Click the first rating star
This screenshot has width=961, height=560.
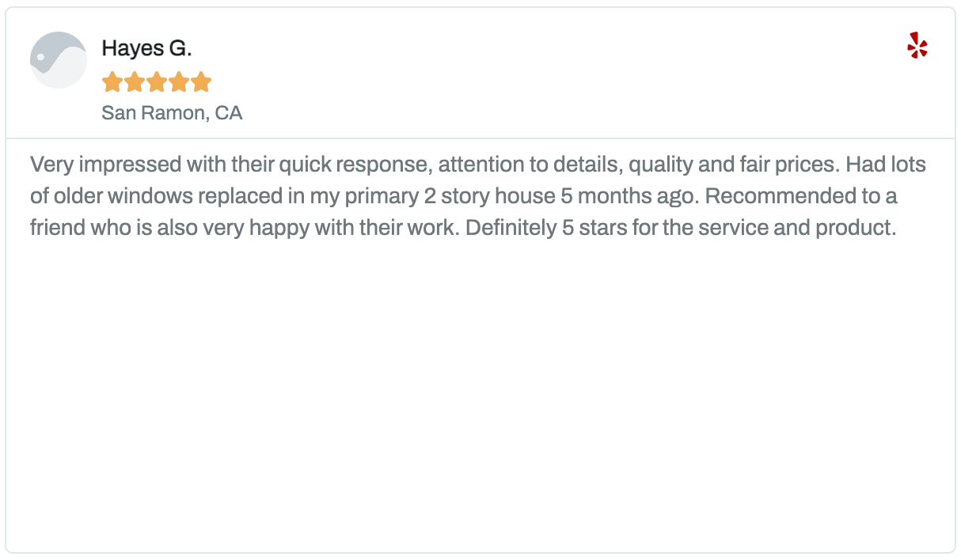click(112, 82)
